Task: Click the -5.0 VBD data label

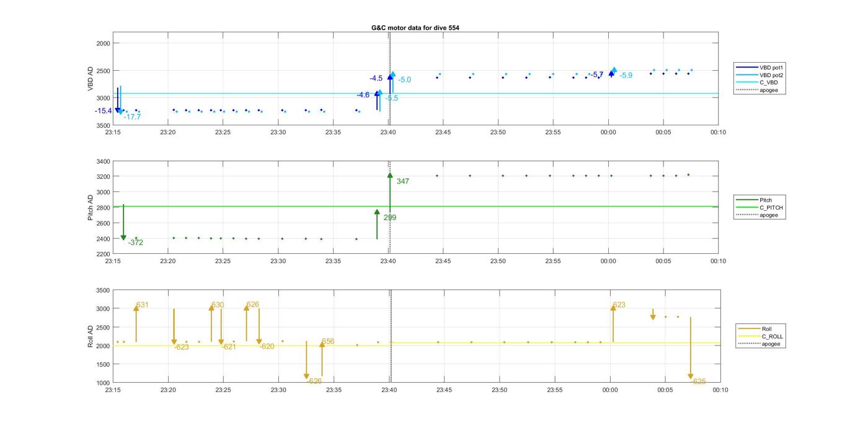Action: (x=404, y=80)
